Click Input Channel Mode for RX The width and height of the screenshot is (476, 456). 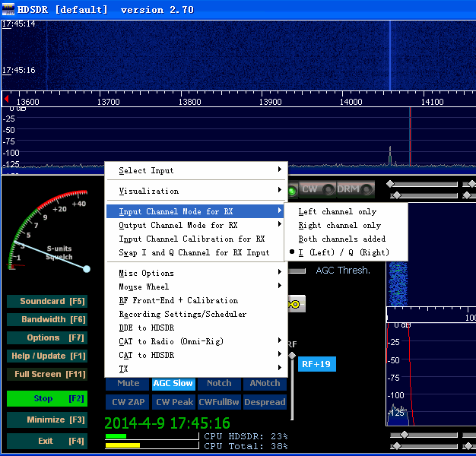tap(196, 211)
